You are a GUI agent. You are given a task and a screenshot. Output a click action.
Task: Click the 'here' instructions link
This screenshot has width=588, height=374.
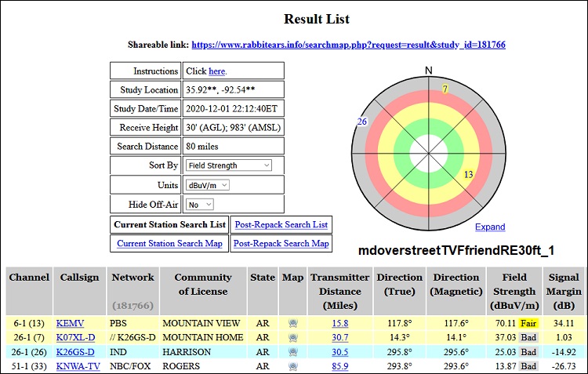click(216, 71)
